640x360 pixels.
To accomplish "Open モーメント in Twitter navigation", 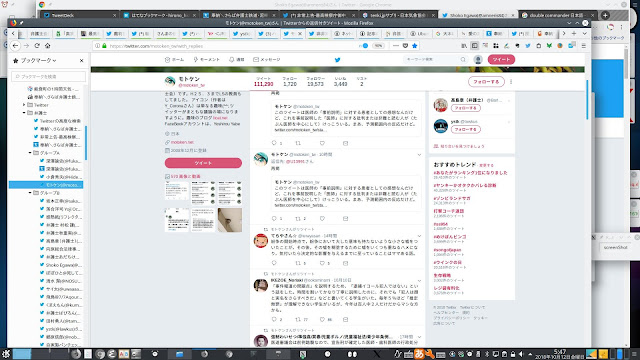I will point(207,60).
